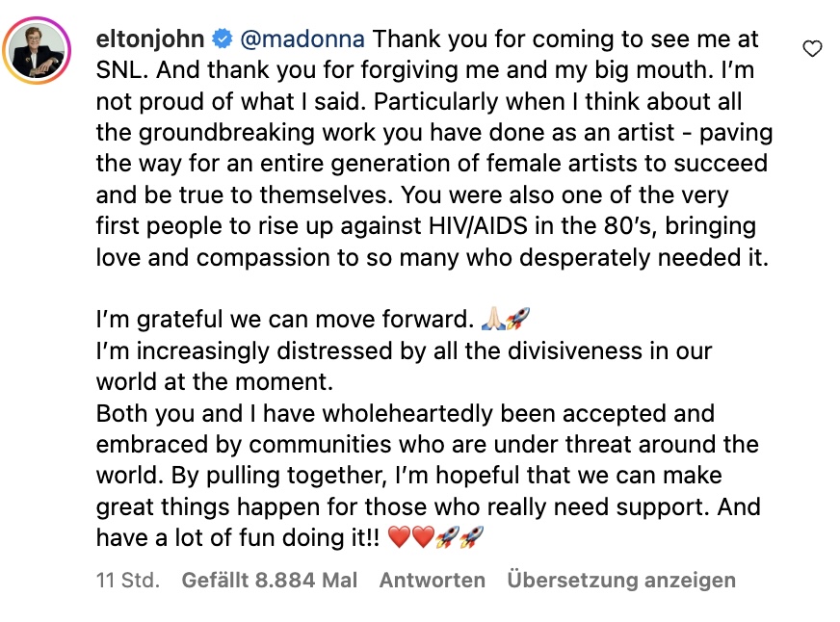Screen dimensions: 840x622
Task: Click the second red heart emoji
Action: click(423, 537)
